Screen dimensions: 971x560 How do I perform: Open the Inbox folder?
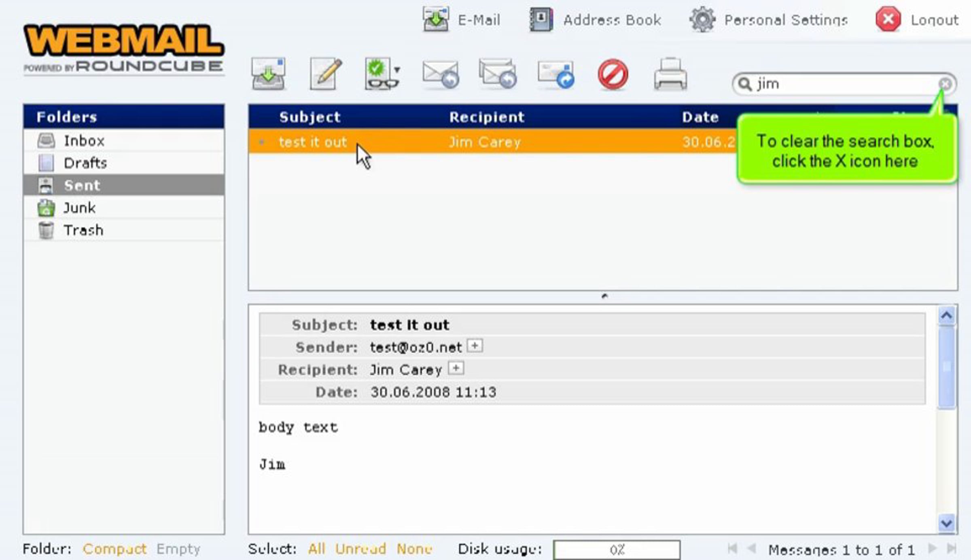(x=84, y=141)
